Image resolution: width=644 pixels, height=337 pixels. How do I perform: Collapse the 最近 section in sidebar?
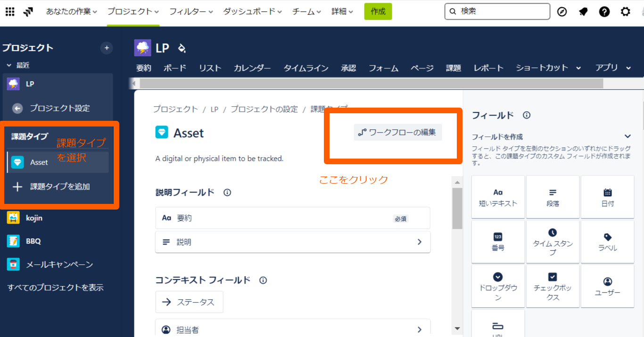(8, 66)
